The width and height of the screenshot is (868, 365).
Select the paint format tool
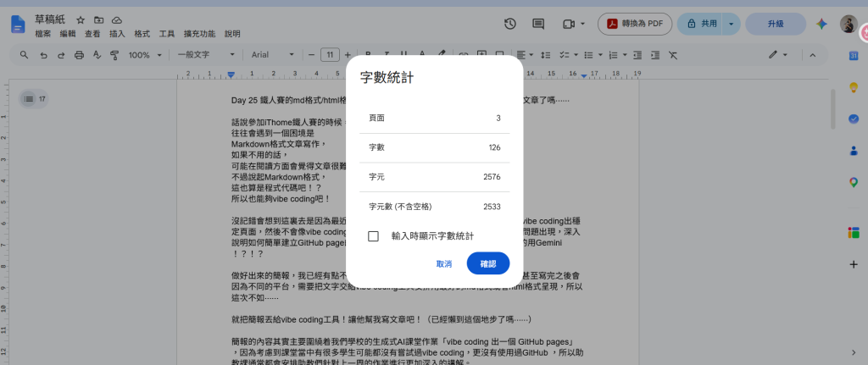[x=114, y=55]
